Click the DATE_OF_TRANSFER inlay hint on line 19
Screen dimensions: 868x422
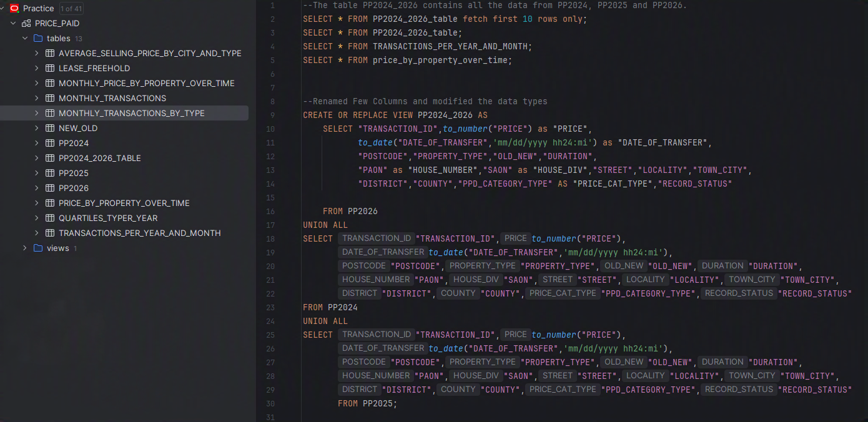[383, 252]
